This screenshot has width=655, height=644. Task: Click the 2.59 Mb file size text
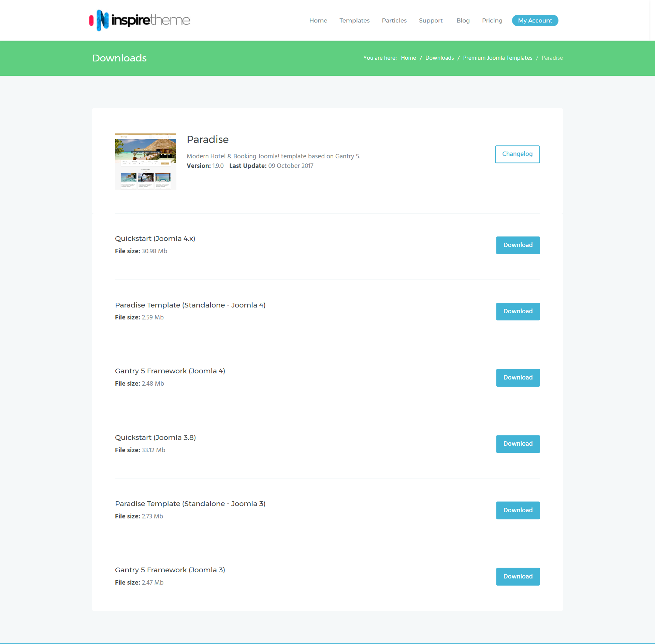tap(152, 317)
